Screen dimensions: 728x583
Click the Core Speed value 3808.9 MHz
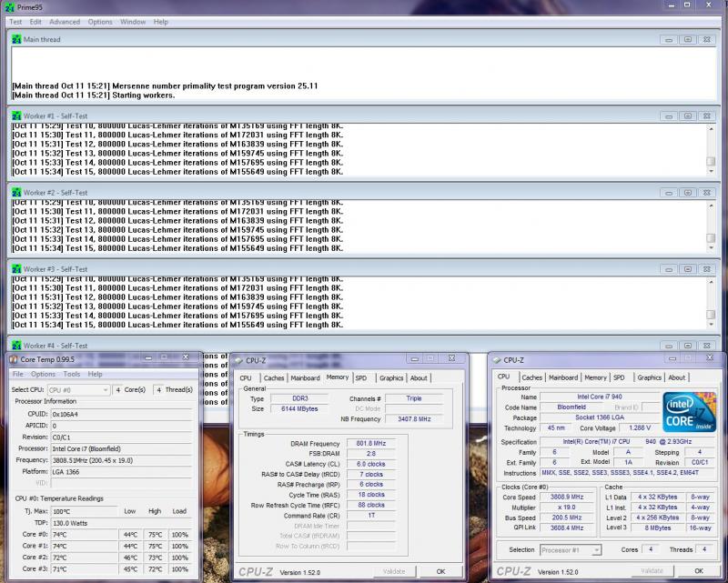(567, 498)
